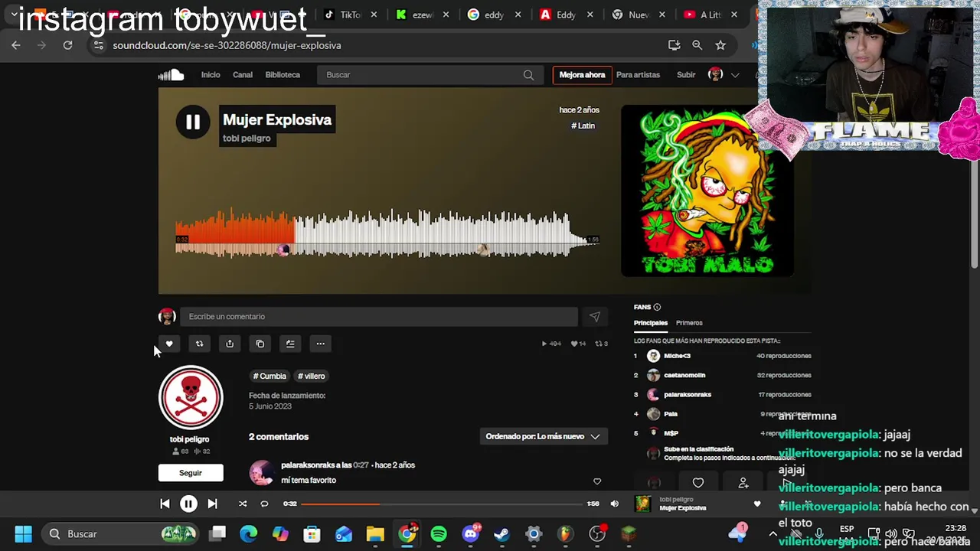
Task: Open the #Cumbia tag
Action: pos(269,376)
